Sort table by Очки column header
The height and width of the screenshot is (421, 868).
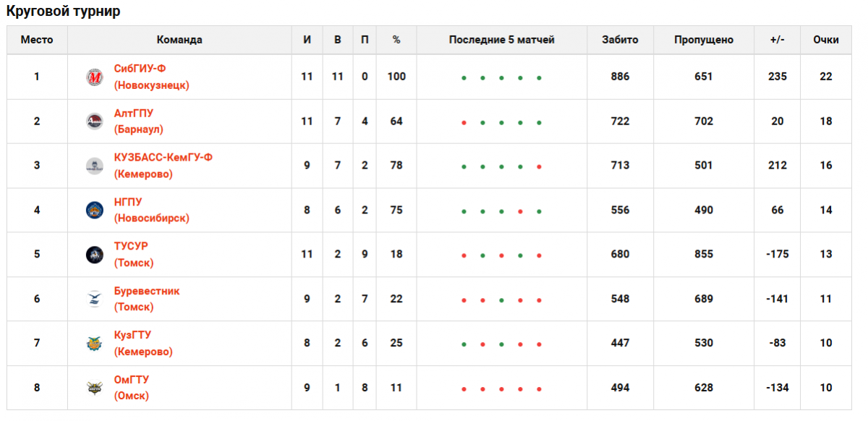tap(825, 40)
